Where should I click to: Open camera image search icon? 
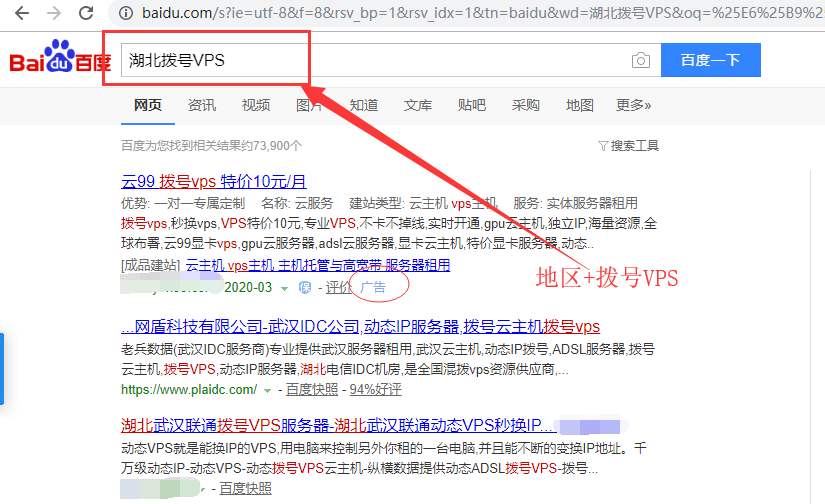(640, 60)
